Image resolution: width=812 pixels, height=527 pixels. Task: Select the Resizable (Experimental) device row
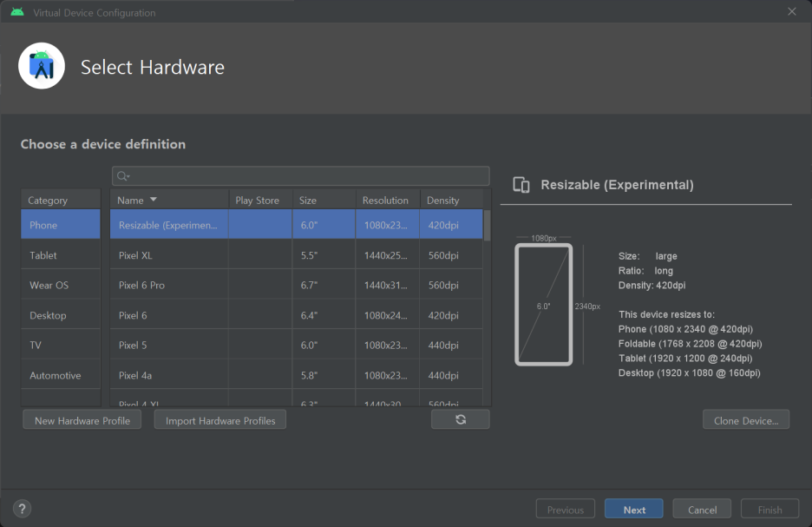click(297, 225)
